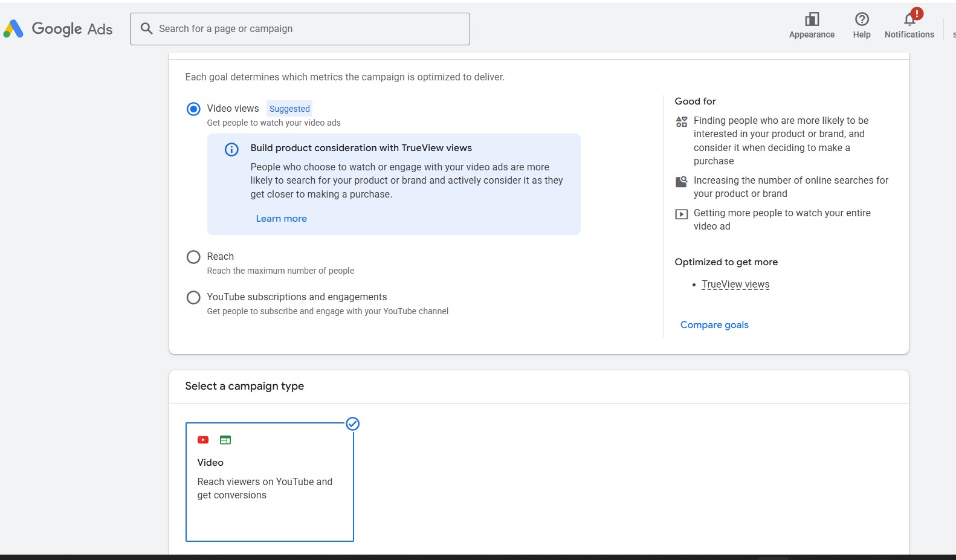956x560 pixels.
Task: Open the Notifications bell icon
Action: (909, 19)
